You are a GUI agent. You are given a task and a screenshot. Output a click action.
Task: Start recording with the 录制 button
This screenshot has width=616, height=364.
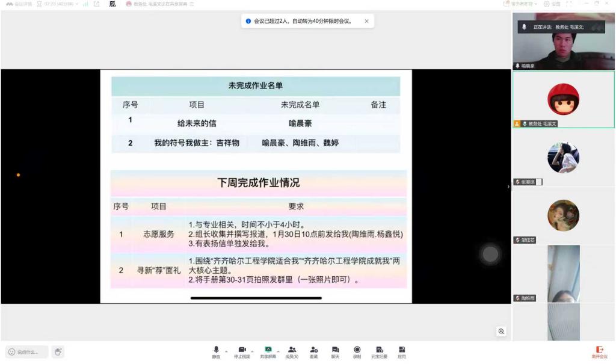pos(357,350)
